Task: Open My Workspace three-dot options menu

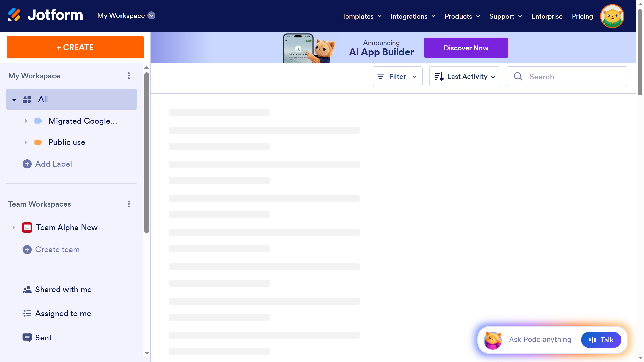Action: (129, 76)
